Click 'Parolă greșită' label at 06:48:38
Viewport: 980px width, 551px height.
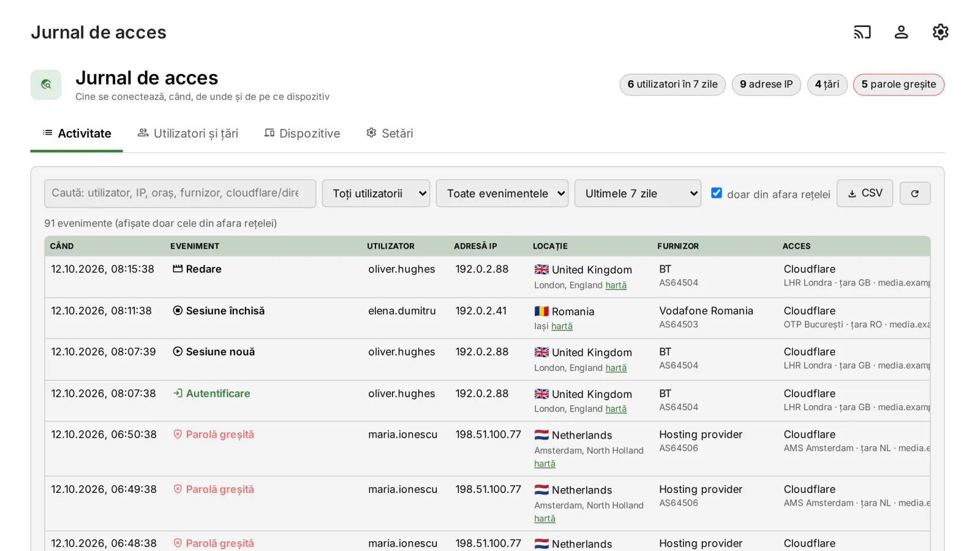(220, 544)
